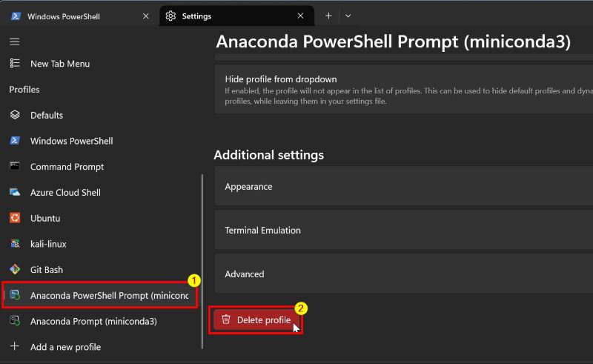Screen dimensions: 593x364
Task: Select Anaconda Prompt (miniconda3) profile
Action: [x=93, y=322]
